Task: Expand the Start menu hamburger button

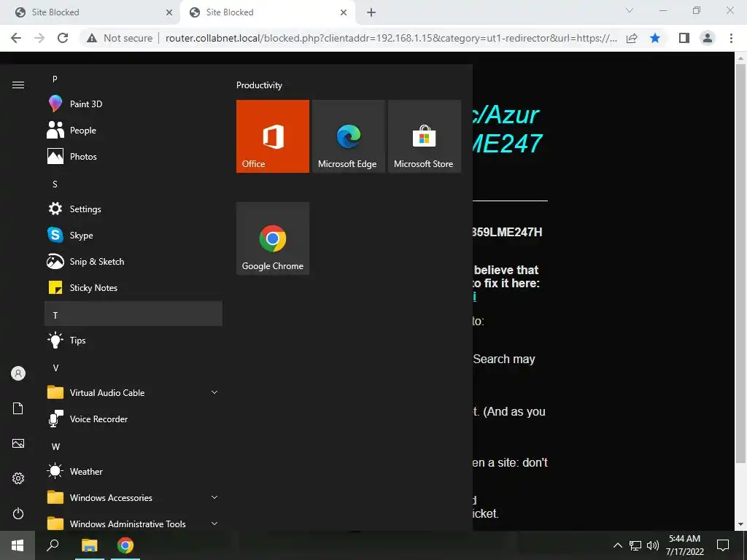Action: pyautogui.click(x=18, y=85)
